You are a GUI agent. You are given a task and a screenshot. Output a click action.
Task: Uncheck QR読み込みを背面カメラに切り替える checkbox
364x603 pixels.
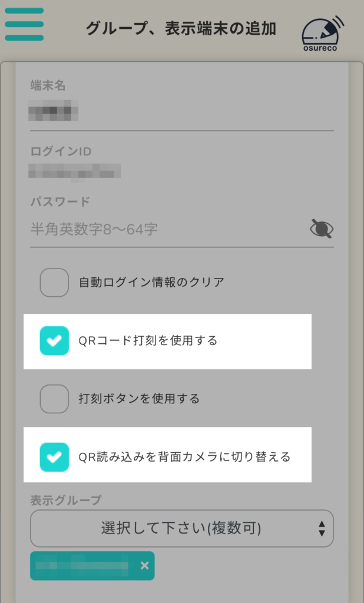click(54, 457)
